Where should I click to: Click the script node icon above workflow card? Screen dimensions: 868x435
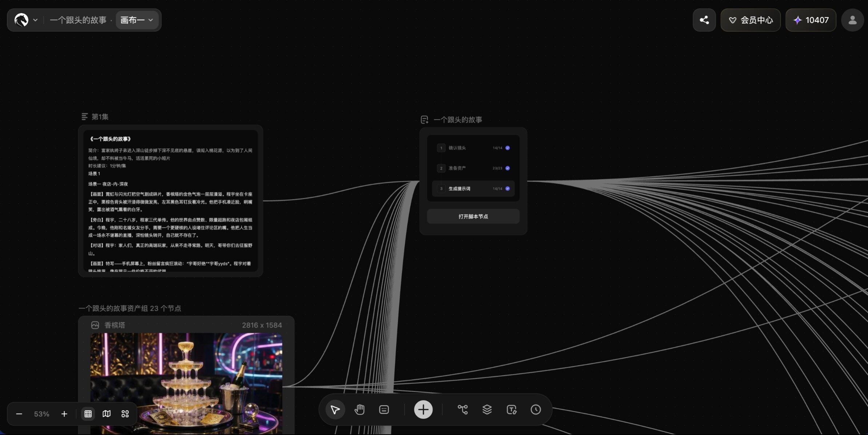click(x=424, y=120)
